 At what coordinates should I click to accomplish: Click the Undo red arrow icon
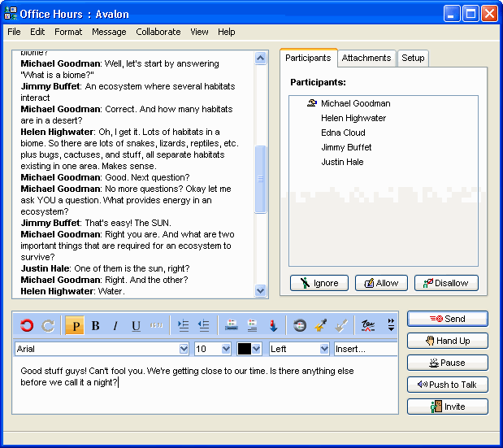pos(27,326)
